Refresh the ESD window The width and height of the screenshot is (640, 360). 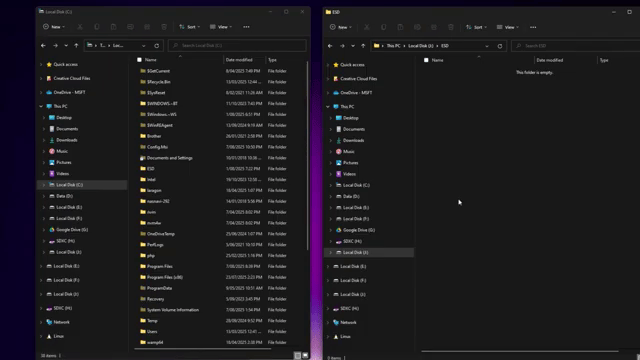pyautogui.click(x=500, y=46)
